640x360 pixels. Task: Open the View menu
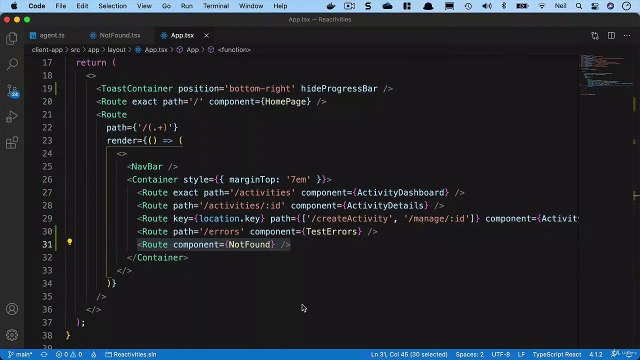point(144,6)
